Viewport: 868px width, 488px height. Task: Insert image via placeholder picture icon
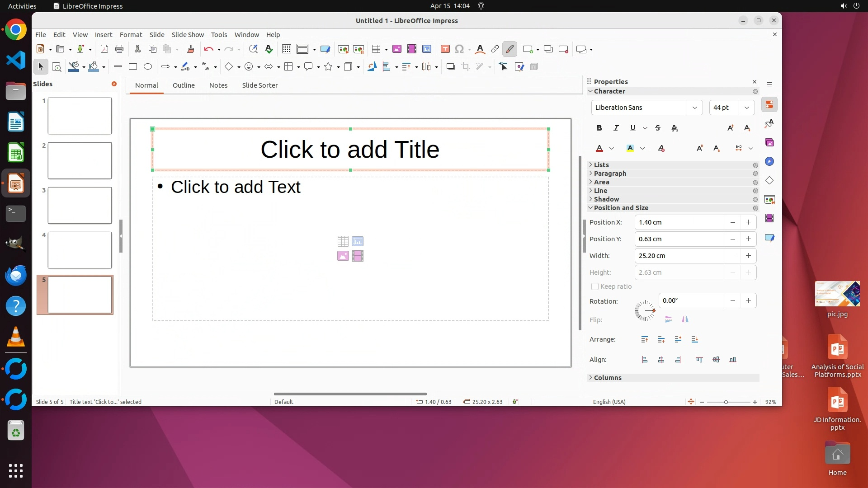343,256
